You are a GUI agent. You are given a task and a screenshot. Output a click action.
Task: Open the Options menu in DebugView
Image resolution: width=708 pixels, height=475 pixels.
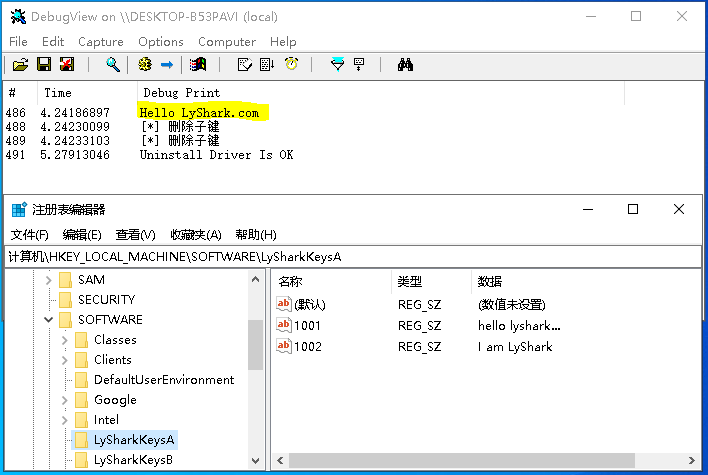click(x=161, y=42)
